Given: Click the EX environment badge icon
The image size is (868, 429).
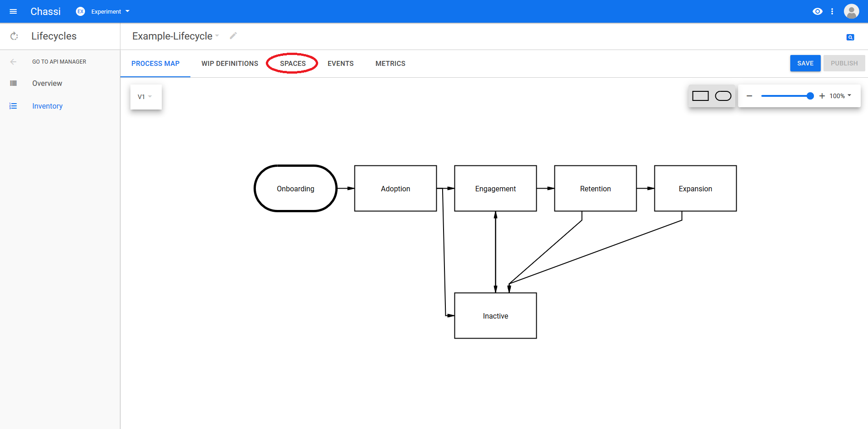Looking at the screenshot, I should pos(80,11).
